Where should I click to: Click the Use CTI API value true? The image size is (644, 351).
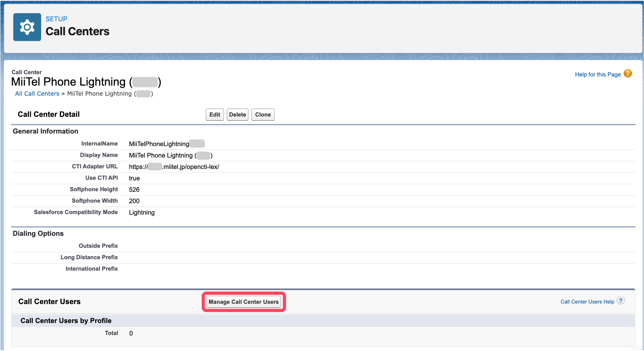pos(134,178)
